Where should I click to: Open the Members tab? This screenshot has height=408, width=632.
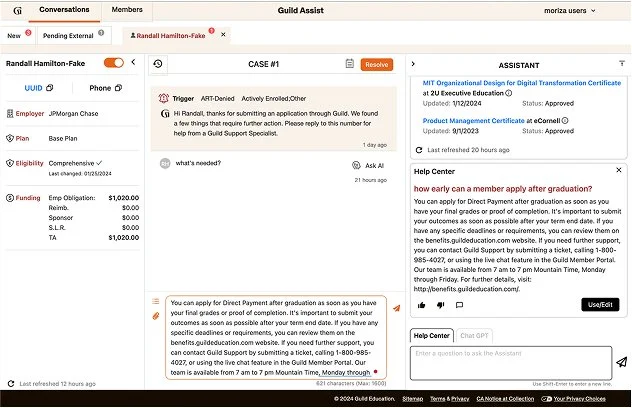click(127, 10)
